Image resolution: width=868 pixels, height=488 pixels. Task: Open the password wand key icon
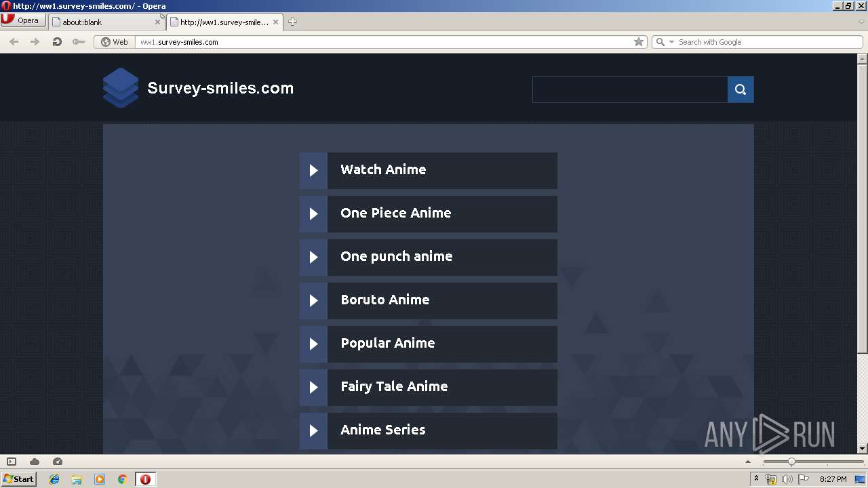click(x=79, y=42)
